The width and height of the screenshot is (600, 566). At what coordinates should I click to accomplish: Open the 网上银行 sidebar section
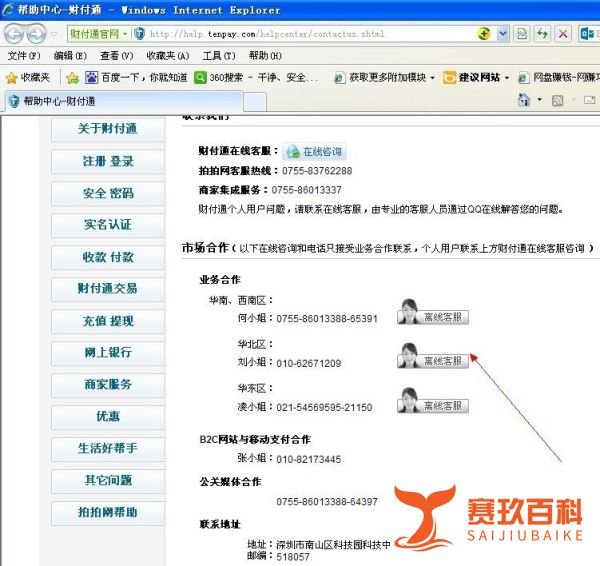108,352
